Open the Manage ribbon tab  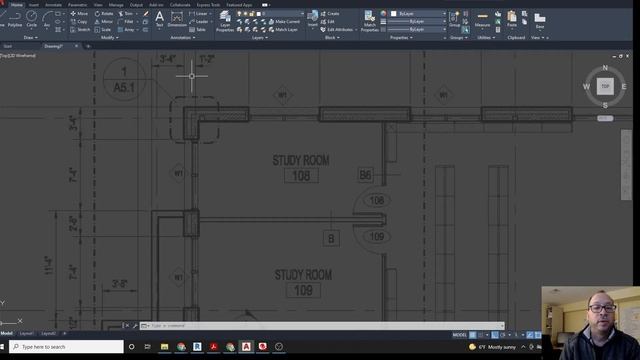[x=116, y=5]
